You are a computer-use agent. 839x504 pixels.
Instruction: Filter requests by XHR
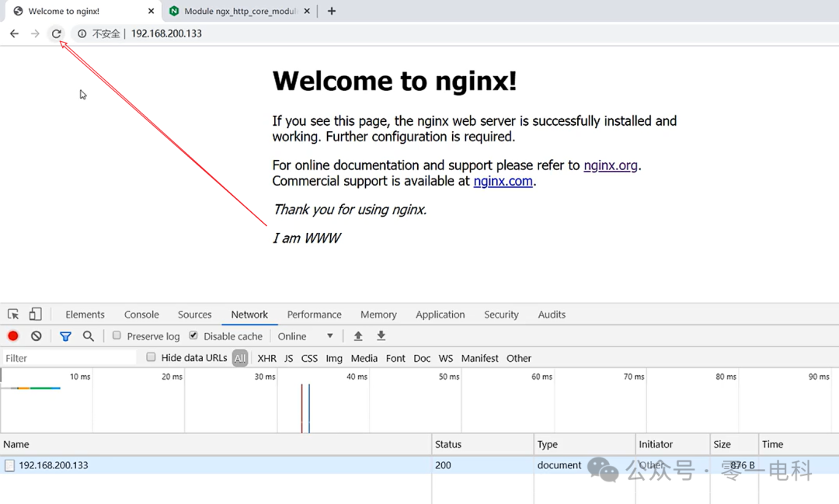tap(267, 358)
